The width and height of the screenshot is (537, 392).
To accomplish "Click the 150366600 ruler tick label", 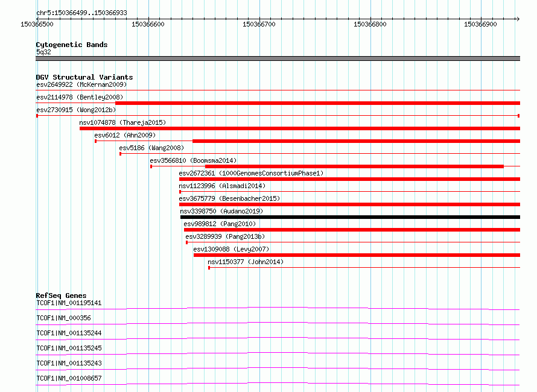I will 148,24.
